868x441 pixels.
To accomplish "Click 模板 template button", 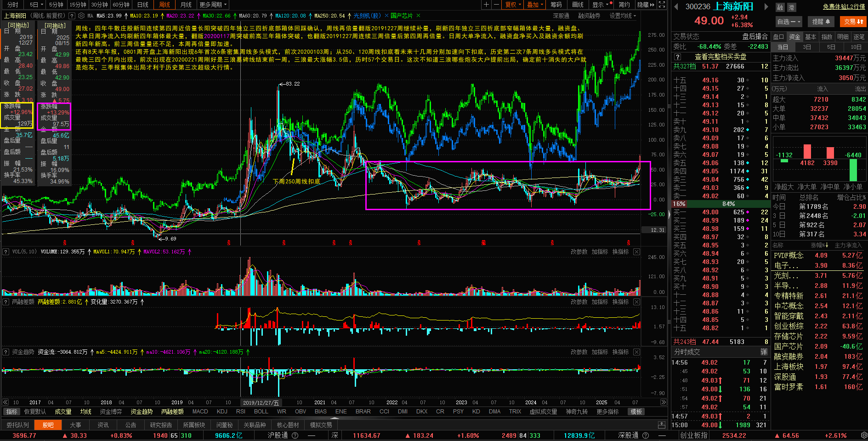I will click(636, 412).
